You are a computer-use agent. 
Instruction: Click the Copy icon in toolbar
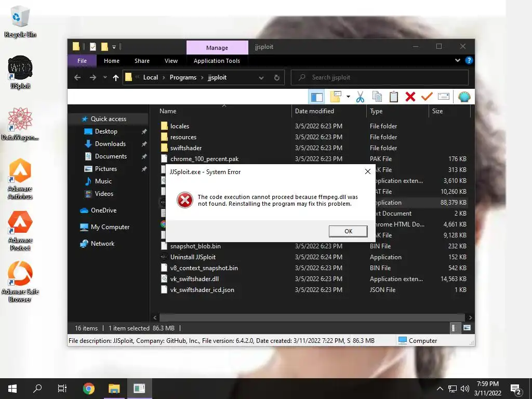[x=377, y=97]
